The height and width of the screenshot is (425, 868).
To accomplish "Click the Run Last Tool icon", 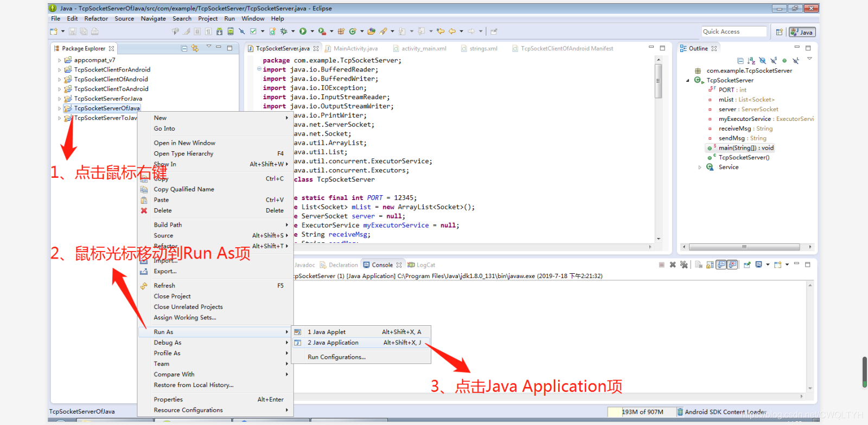I will point(322,31).
